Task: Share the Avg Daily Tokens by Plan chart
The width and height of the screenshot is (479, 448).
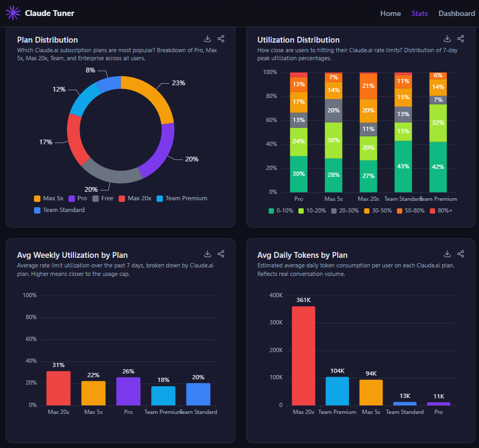Action: click(461, 254)
